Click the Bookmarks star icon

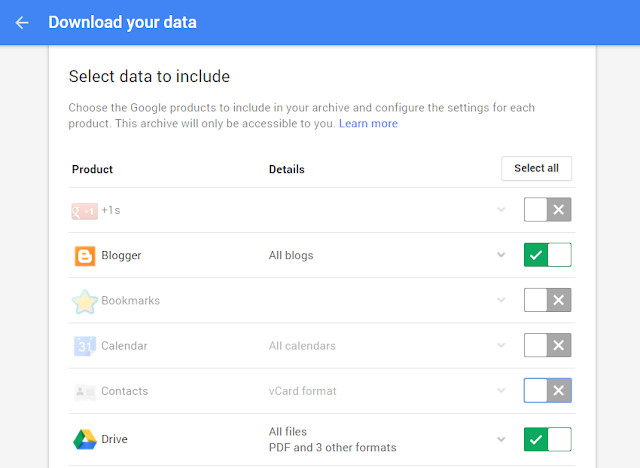(x=84, y=302)
